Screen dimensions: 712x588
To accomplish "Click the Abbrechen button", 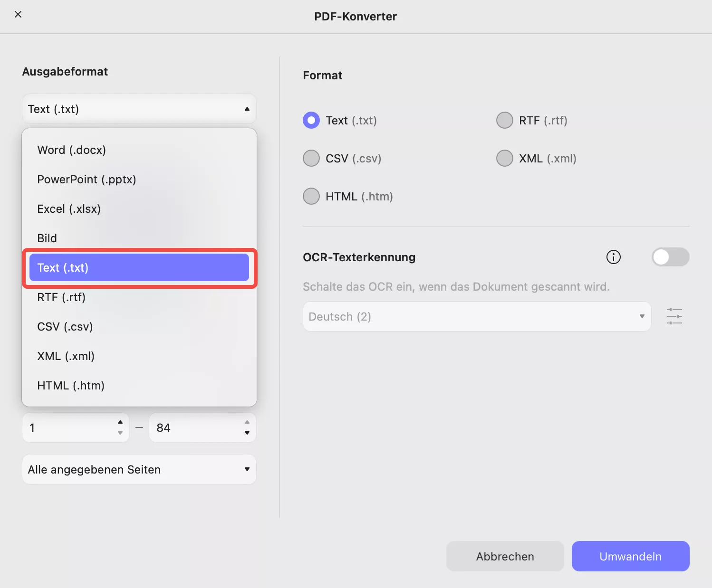I will click(505, 556).
